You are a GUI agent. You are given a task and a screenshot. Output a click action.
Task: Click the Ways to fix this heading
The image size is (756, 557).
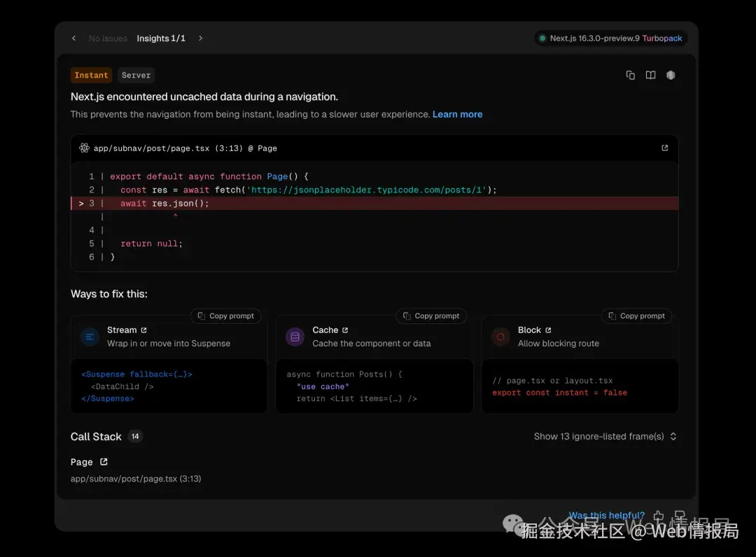point(109,294)
